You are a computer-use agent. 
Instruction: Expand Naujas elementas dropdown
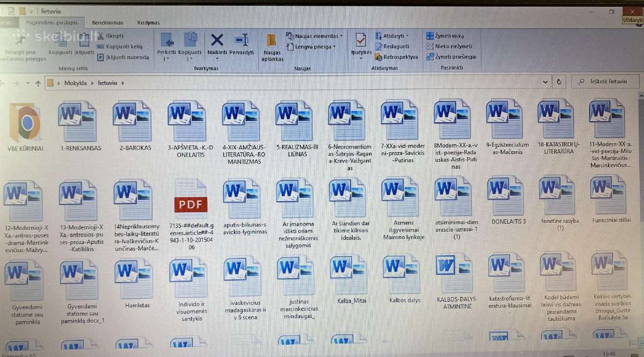pos(314,36)
